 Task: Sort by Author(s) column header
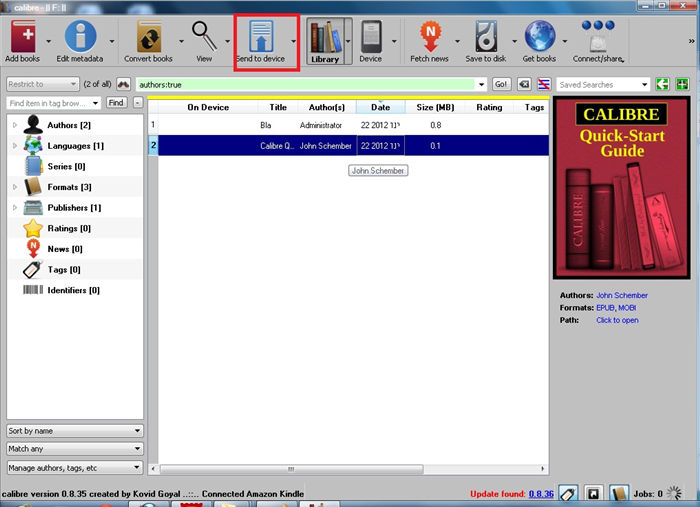(x=327, y=107)
